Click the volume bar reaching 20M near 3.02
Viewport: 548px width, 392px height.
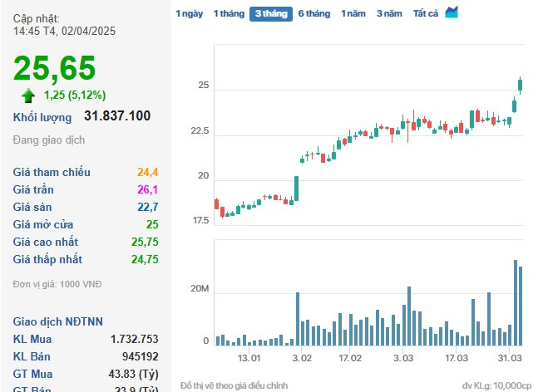pos(298,319)
